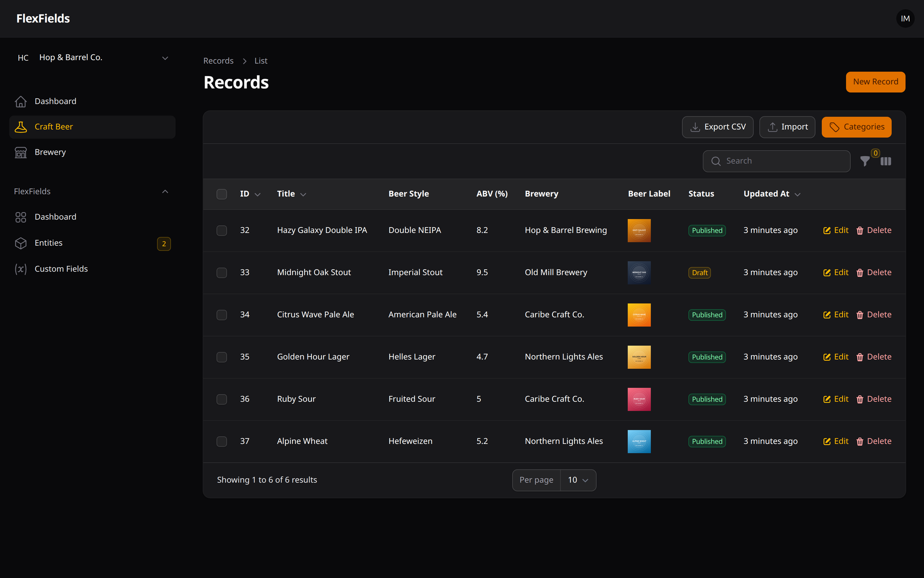
Task: Click the download icon in Export CSV
Action: pos(695,127)
